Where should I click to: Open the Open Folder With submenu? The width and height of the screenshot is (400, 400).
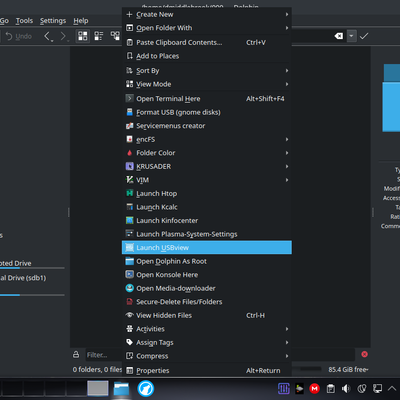[207, 28]
